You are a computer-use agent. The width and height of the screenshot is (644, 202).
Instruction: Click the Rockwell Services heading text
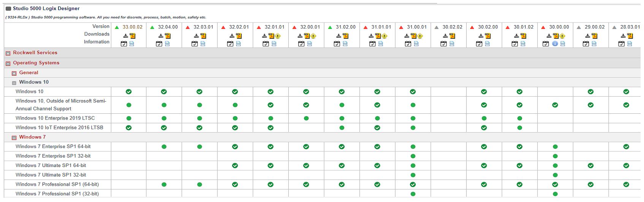(x=35, y=53)
